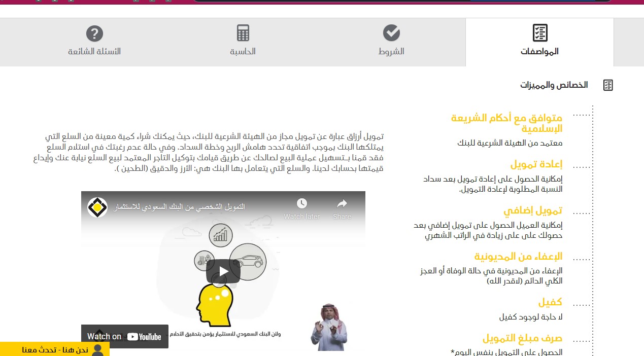Click the Share arrow icon on video
This screenshot has width=644, height=356.
[342, 204]
